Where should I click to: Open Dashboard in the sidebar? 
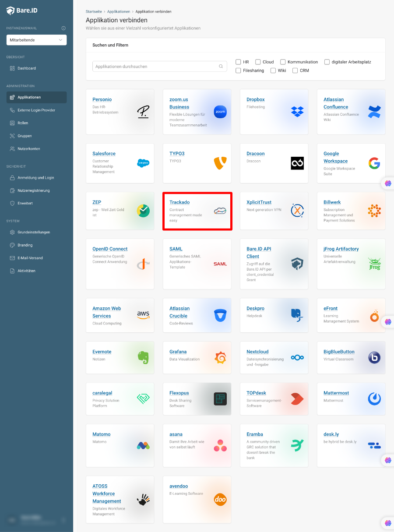[36, 68]
